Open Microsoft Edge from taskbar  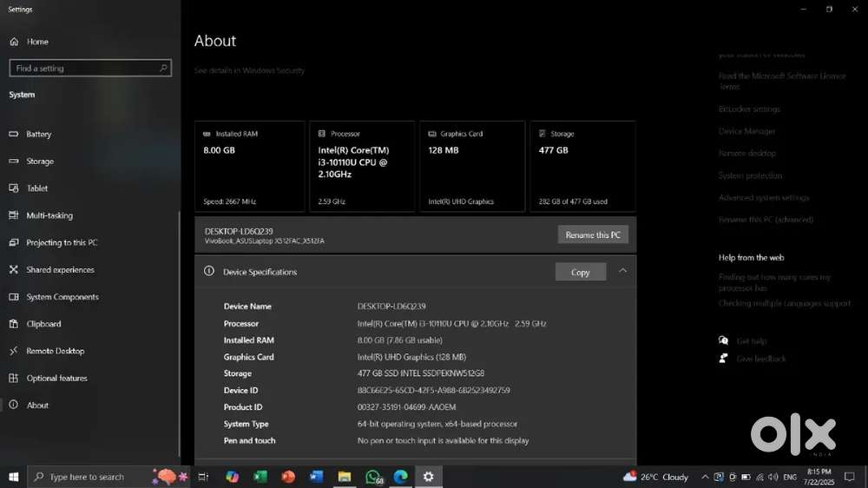(400, 477)
